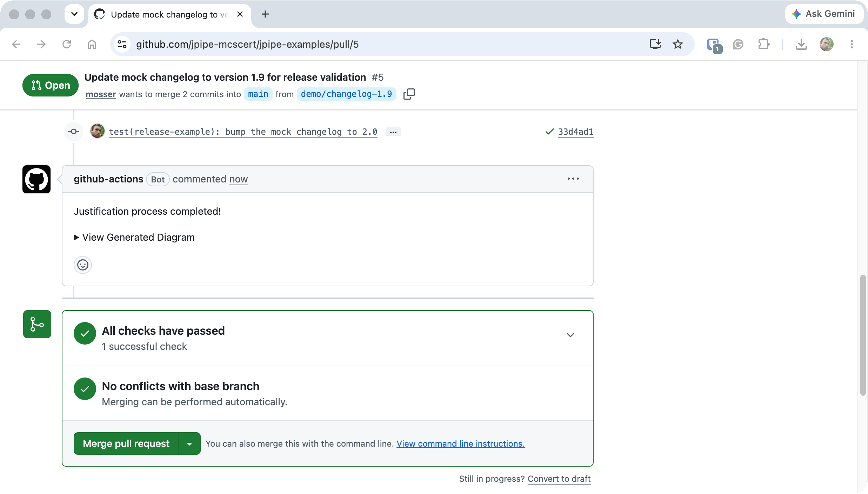Click the Grammarly extension icon

pos(738,44)
